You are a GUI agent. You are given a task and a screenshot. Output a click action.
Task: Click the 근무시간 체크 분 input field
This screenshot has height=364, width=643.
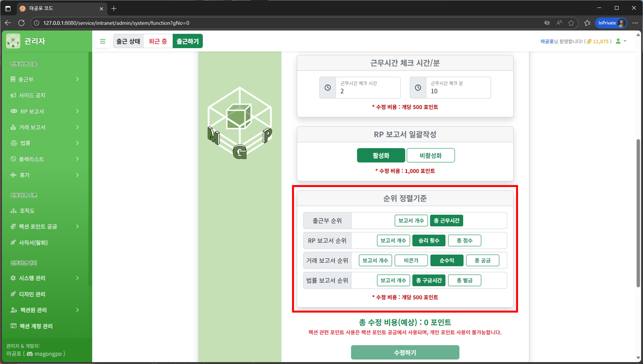pyautogui.click(x=458, y=88)
